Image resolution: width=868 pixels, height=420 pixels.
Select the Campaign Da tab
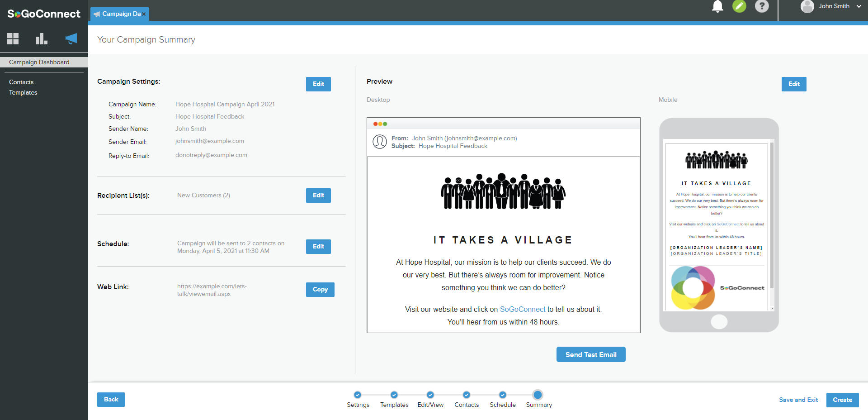[120, 14]
